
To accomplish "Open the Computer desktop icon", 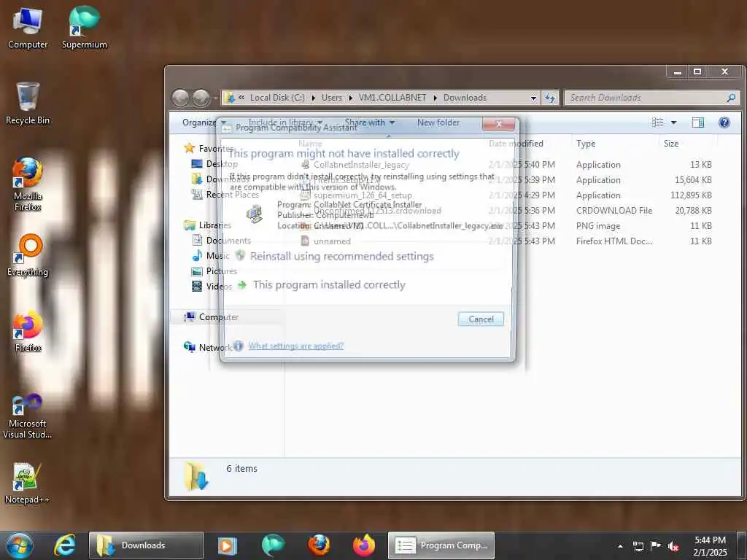I will pyautogui.click(x=27, y=28).
